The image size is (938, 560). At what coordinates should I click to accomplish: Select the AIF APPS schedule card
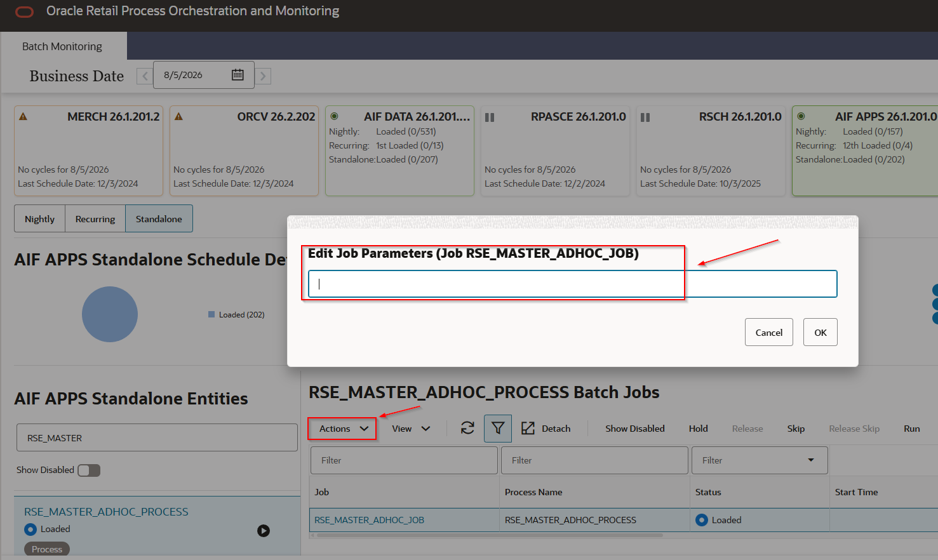point(865,150)
